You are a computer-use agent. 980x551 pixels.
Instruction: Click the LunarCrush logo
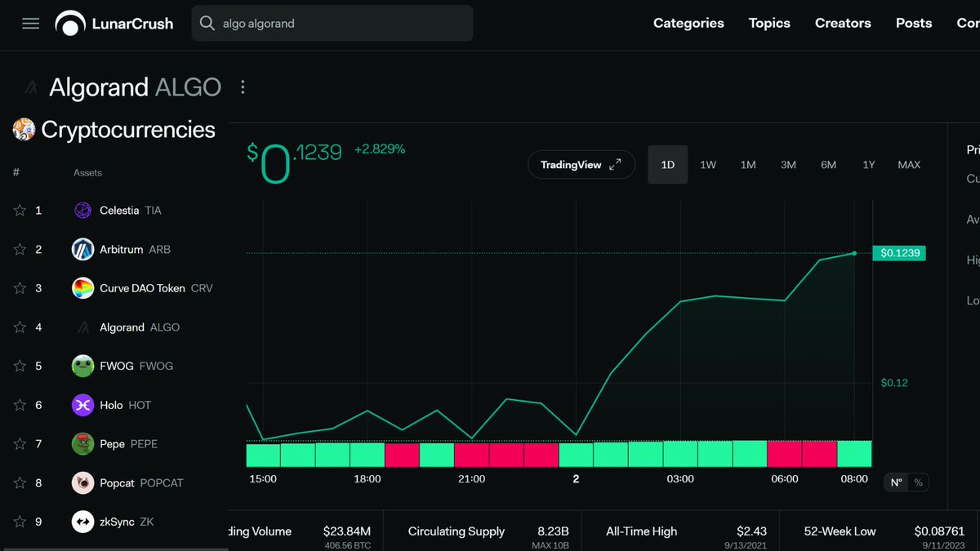tap(114, 24)
